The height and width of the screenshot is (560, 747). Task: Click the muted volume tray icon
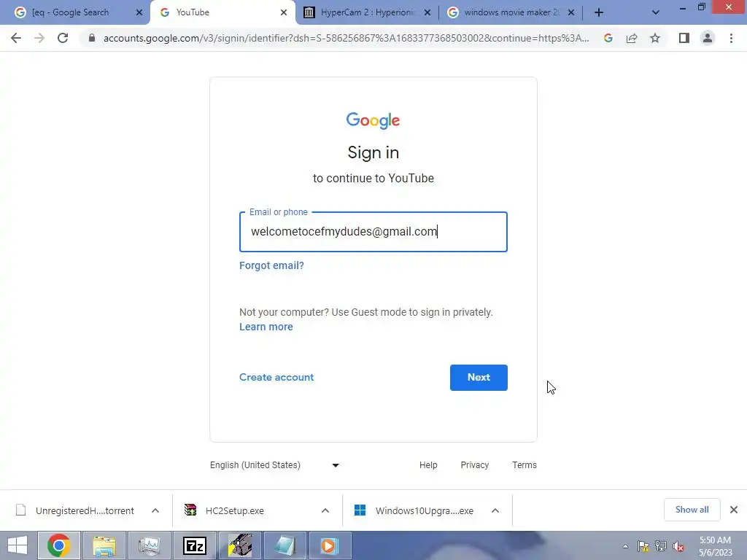point(678,546)
